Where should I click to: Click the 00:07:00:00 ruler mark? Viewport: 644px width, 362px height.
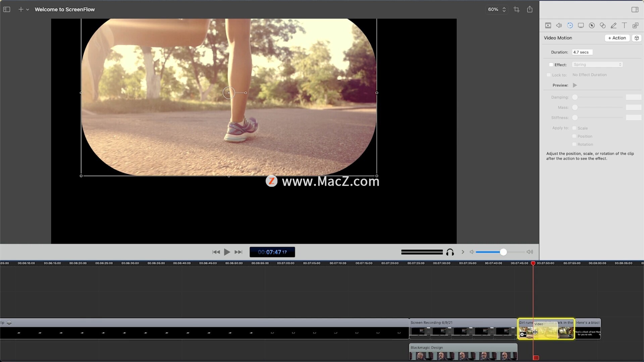tap(285, 263)
